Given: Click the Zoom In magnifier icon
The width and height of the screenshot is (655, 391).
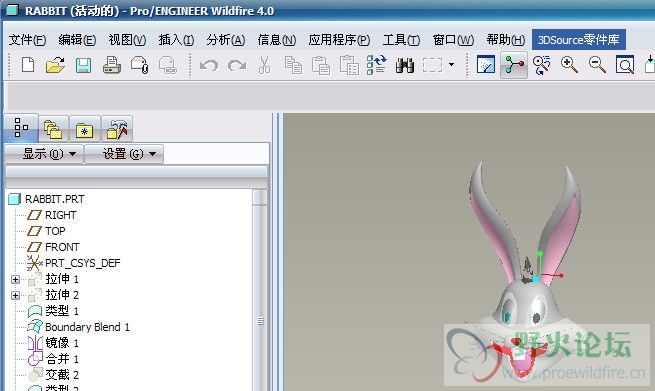Looking at the screenshot, I should (x=569, y=65).
